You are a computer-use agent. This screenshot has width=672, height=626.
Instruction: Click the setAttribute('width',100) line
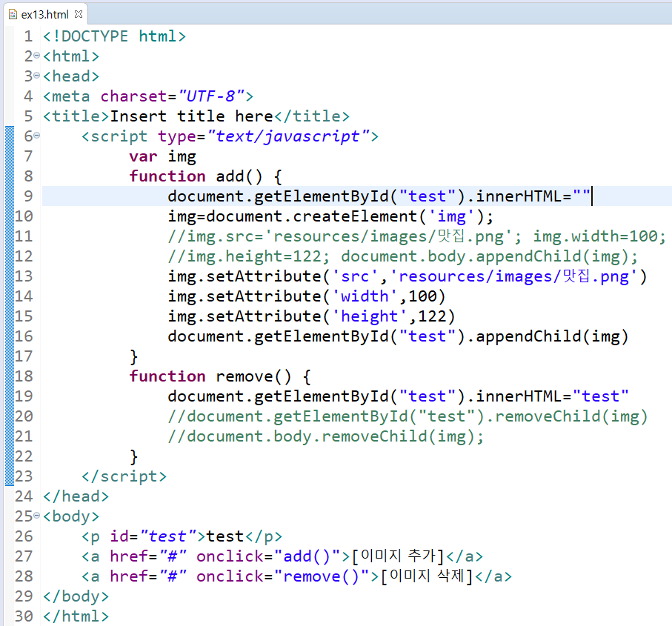click(x=307, y=296)
